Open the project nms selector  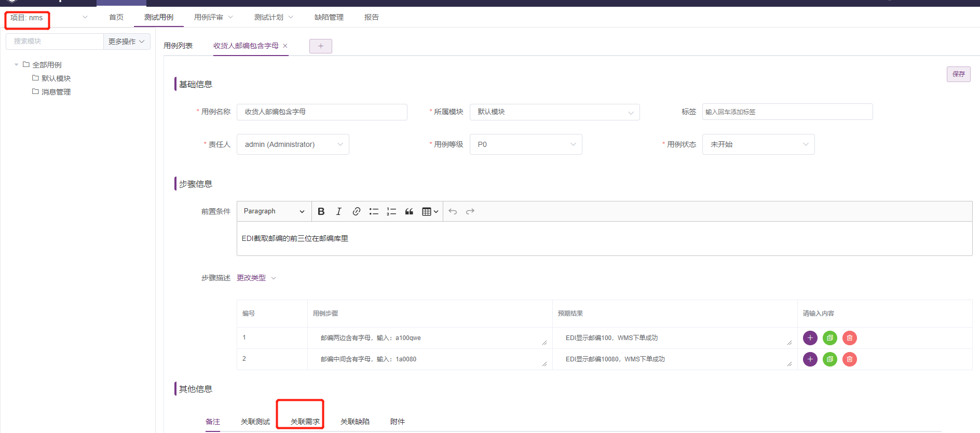click(49, 18)
